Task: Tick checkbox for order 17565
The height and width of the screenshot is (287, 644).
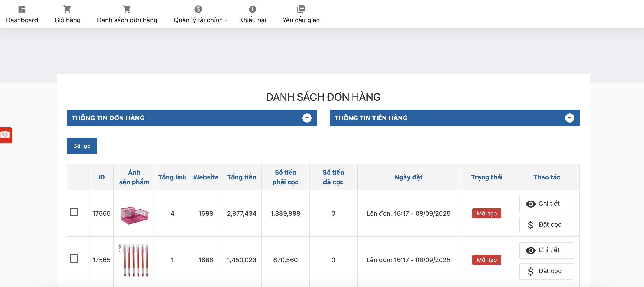Action: point(74,259)
